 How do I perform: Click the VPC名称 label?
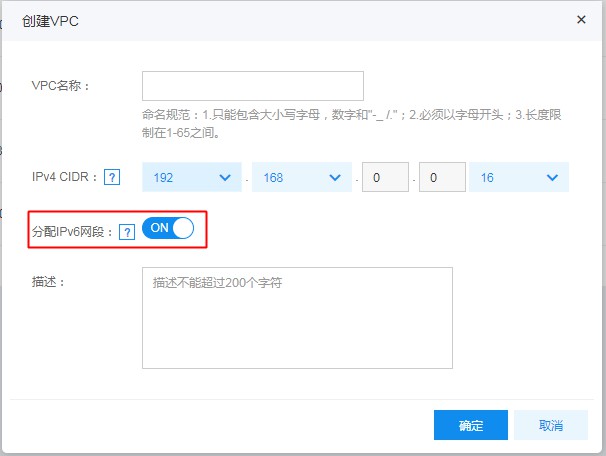click(61, 85)
